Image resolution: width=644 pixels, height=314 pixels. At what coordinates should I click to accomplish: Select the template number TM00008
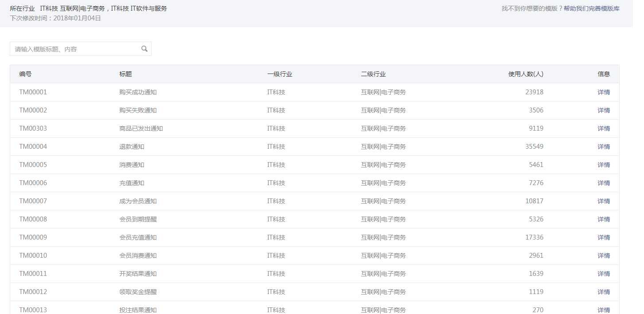(33, 219)
